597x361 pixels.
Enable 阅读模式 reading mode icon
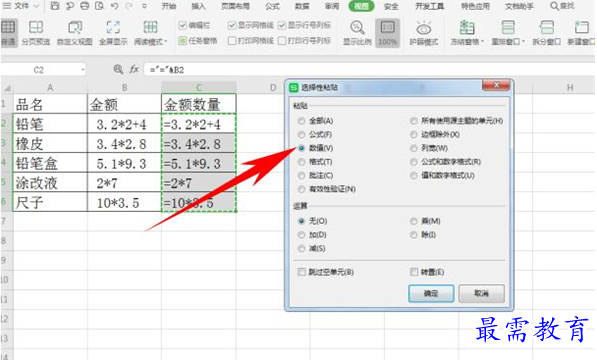[x=150, y=27]
